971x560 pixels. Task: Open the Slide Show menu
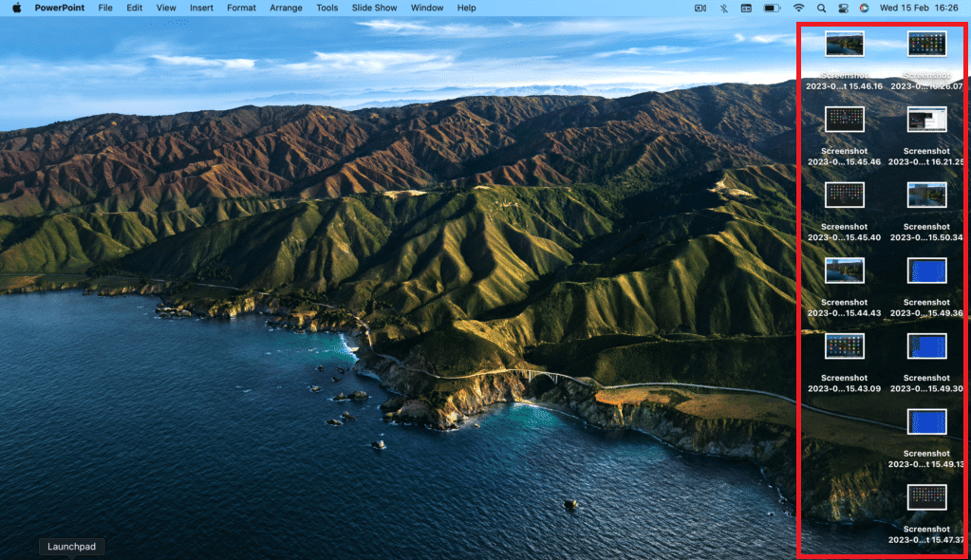point(374,8)
